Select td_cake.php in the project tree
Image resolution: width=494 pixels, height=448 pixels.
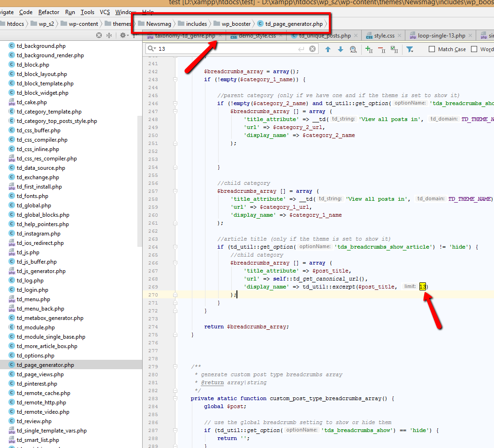(31, 102)
